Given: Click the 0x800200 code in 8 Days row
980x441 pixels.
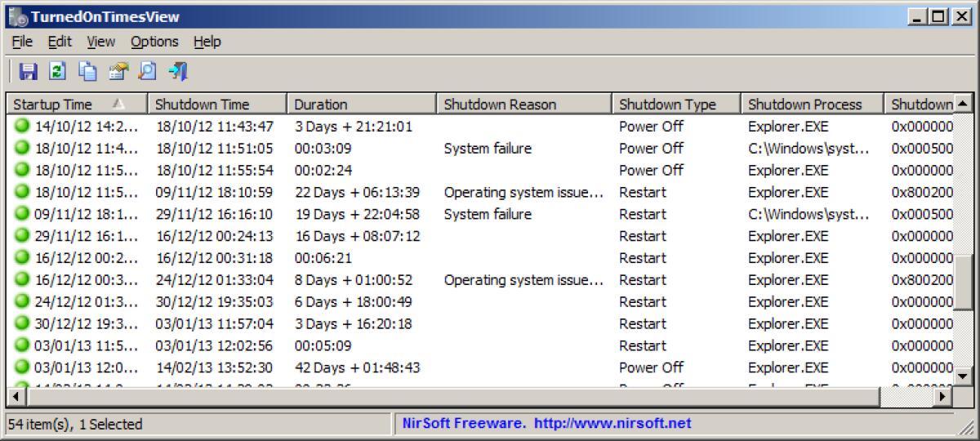Looking at the screenshot, I should [x=922, y=279].
